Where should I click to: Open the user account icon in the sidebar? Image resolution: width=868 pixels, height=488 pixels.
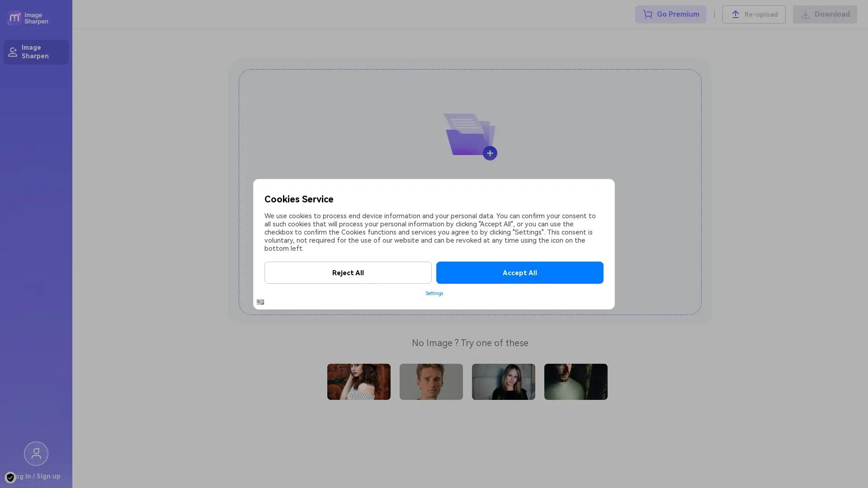36,453
